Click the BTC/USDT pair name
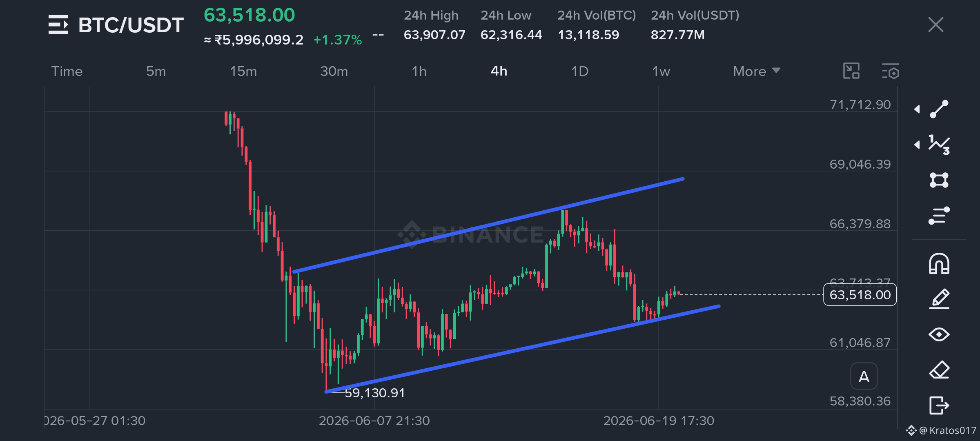 coord(131,25)
